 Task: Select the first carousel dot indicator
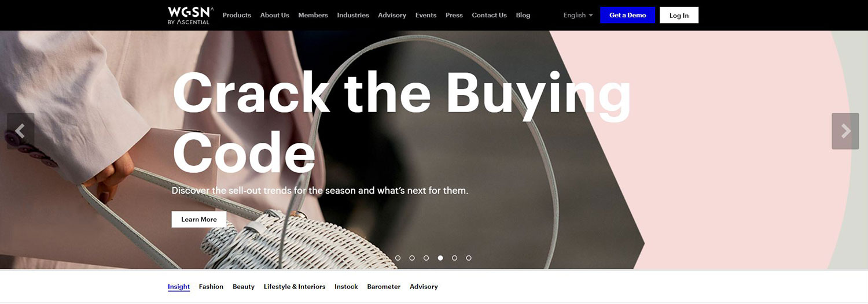(x=398, y=258)
